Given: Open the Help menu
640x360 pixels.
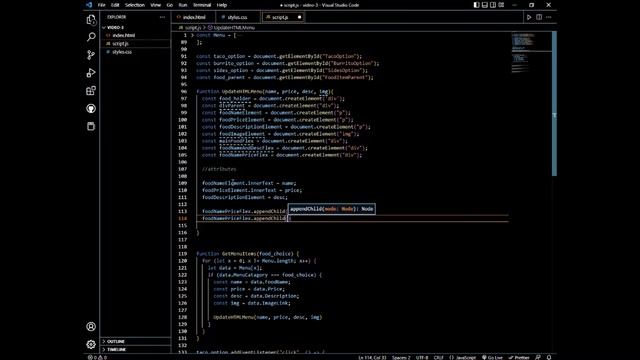Looking at the screenshot, I should (x=222, y=5).
